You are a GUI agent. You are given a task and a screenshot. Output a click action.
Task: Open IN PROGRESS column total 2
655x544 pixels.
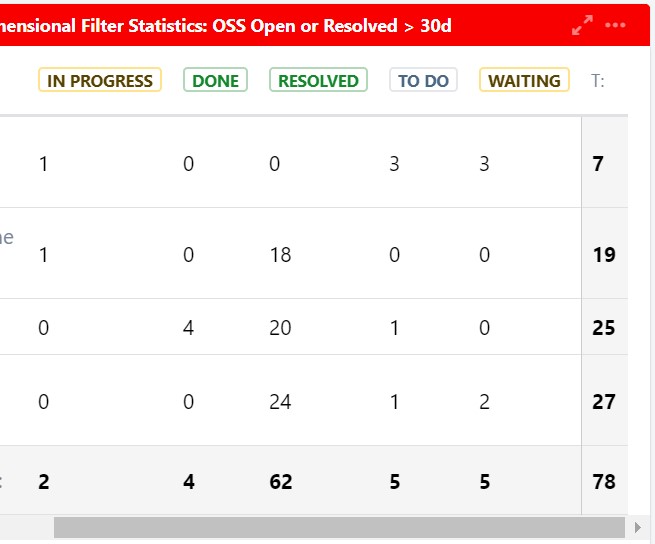pyautogui.click(x=43, y=482)
